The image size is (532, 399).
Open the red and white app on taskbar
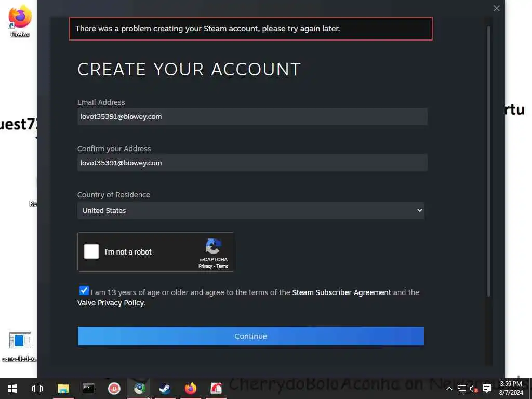(216, 389)
